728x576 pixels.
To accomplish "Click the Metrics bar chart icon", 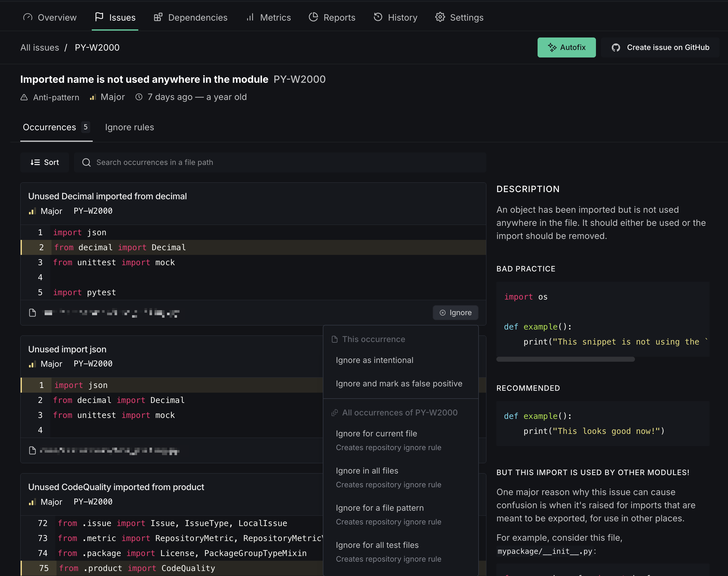I will [250, 17].
